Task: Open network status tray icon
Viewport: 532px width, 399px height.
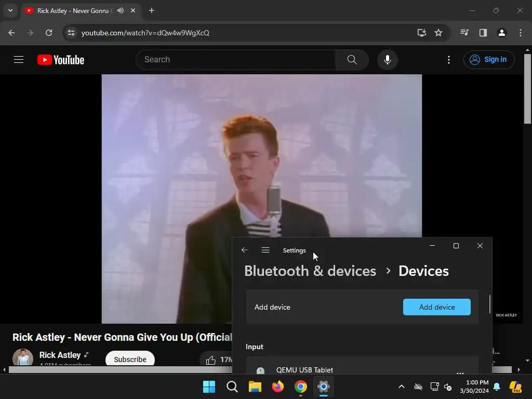Action: [x=434, y=387]
